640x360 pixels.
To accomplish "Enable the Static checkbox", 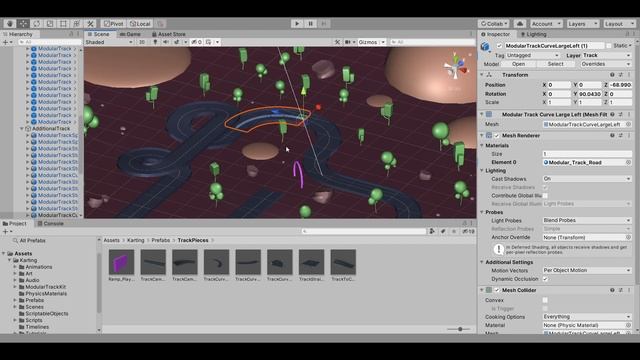I will pyautogui.click(x=609, y=46).
